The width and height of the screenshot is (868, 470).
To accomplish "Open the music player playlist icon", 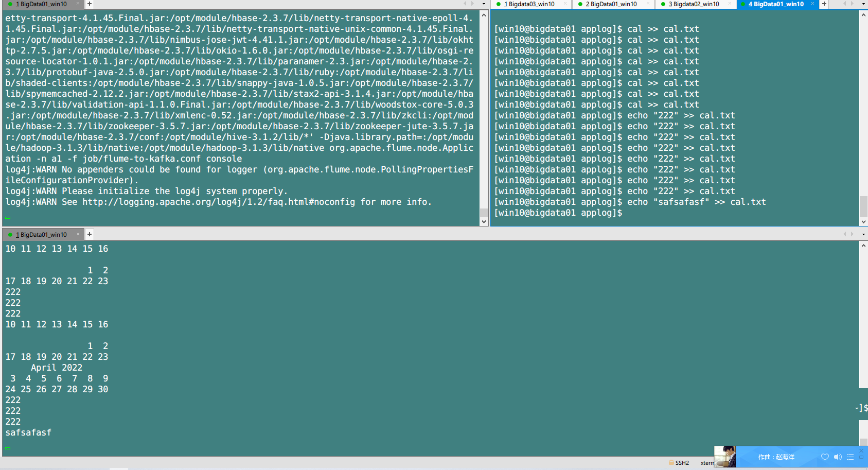I will pos(850,457).
